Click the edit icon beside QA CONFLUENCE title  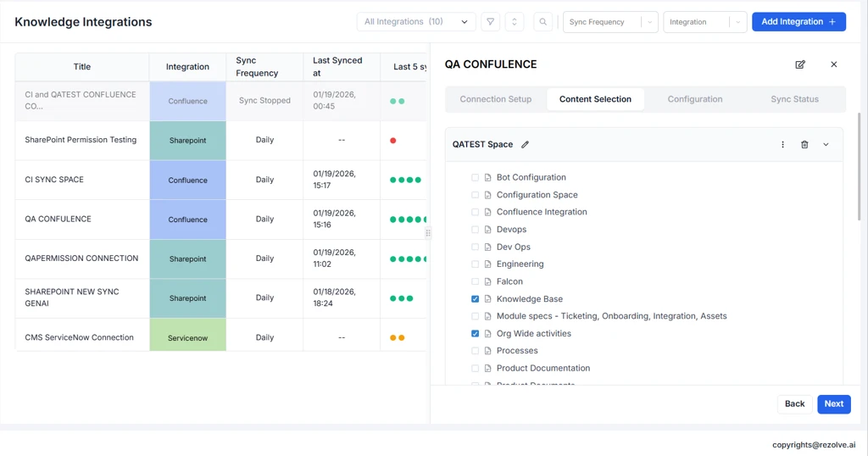(x=800, y=64)
